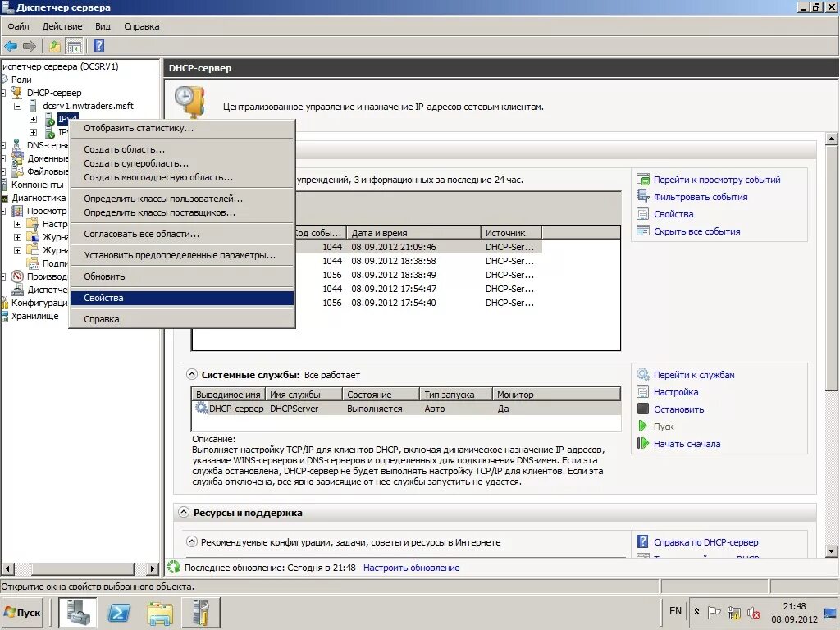This screenshot has height=630, width=840.
Task: Click the Перейти к просмотру событий icon
Action: coord(643,180)
